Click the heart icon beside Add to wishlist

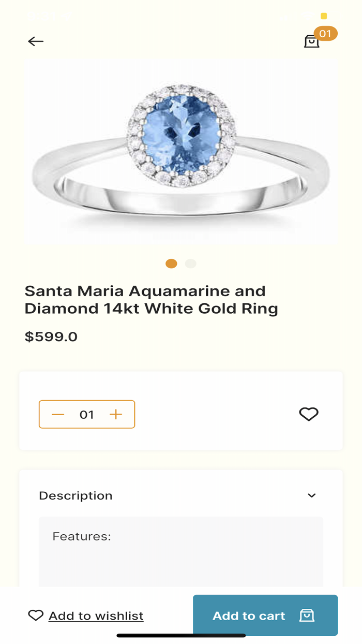[35, 616]
